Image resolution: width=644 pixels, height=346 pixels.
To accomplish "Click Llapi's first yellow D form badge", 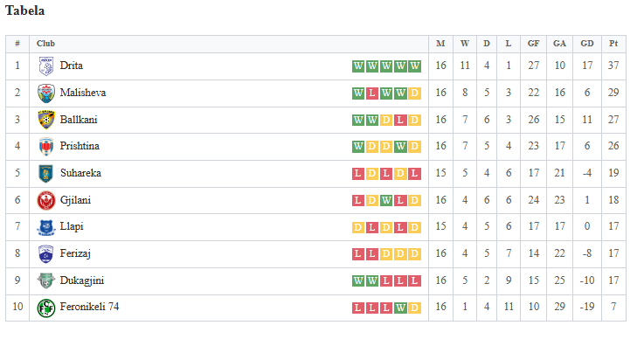I will point(358,227).
